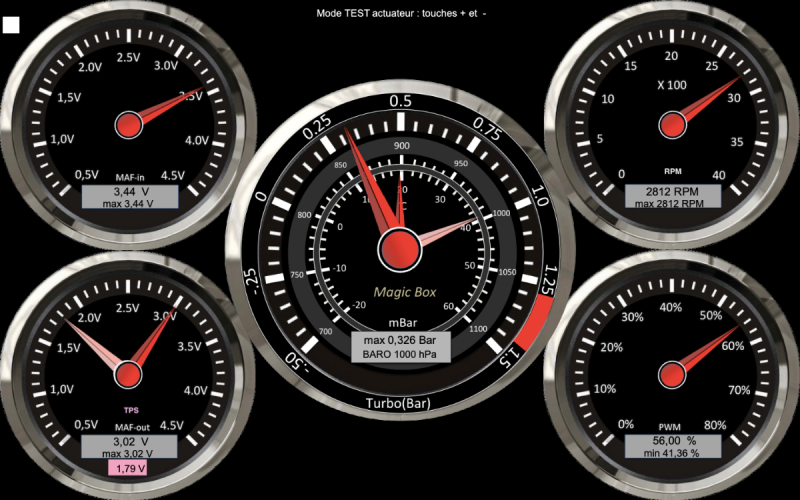Click the mBar label on center gauge
Screen dimensions: 800x500
pos(400,323)
